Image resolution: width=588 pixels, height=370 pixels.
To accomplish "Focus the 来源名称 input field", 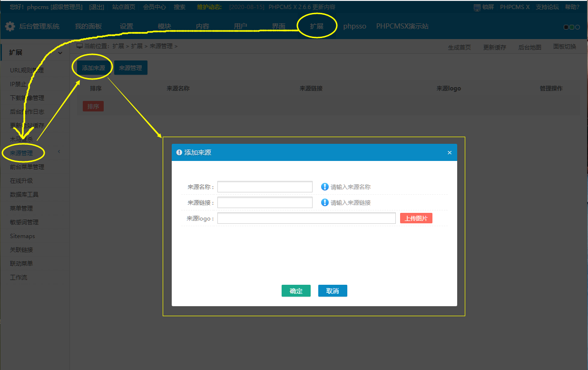I will tap(265, 187).
